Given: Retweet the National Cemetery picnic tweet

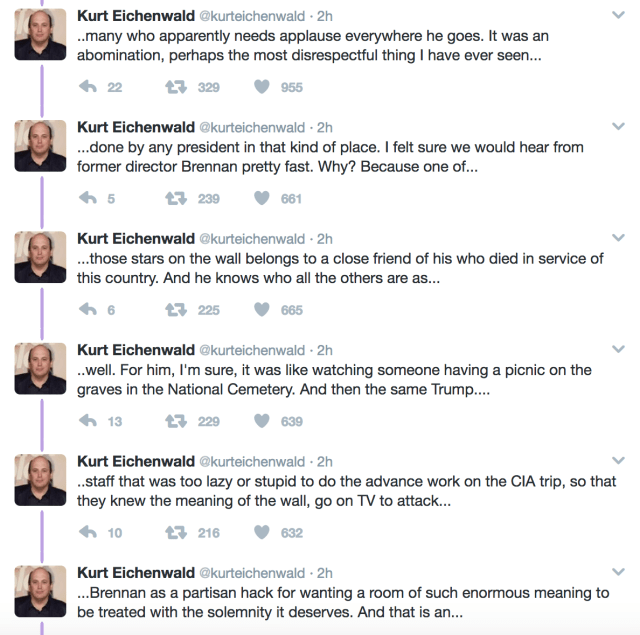Looking at the screenshot, I should 174,422.
